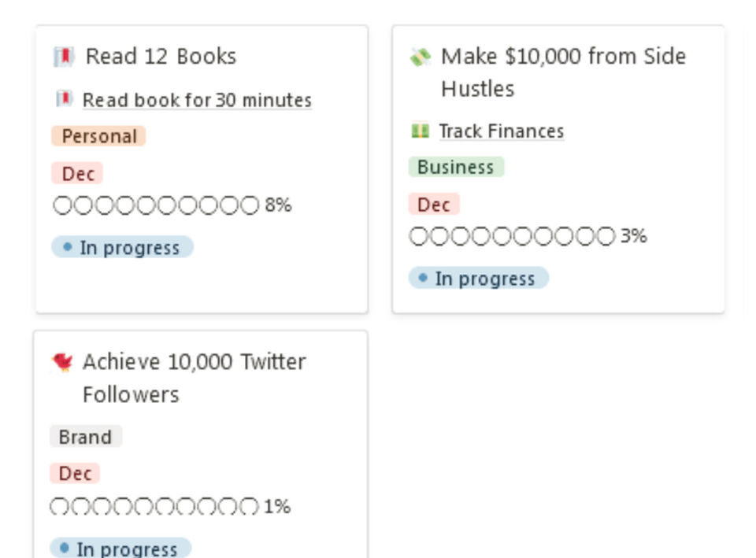Click the 8% progress bar circles
Screen dimensions: 756x558
click(x=156, y=205)
